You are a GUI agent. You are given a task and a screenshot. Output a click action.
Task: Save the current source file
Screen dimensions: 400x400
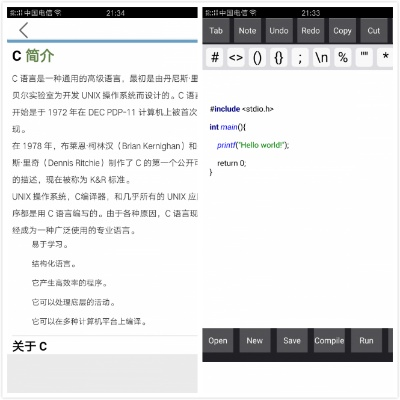[292, 341]
